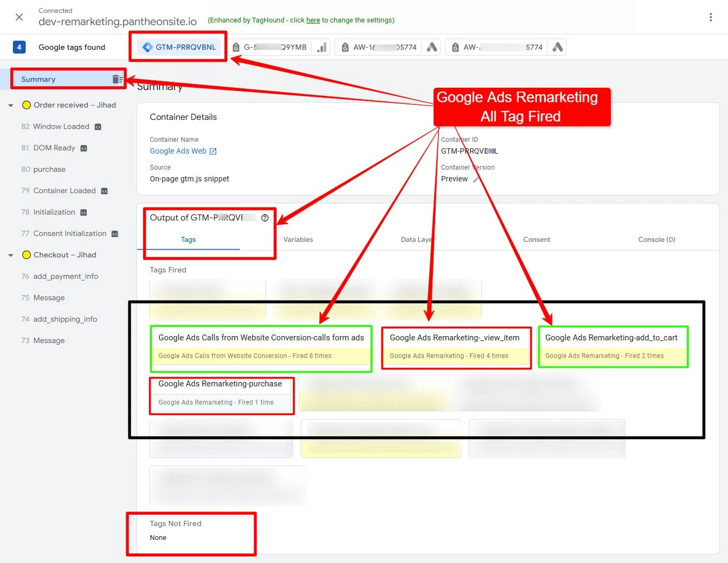Click the code icon next to Consent Initialization
This screenshot has height=563, width=728.
point(115,234)
